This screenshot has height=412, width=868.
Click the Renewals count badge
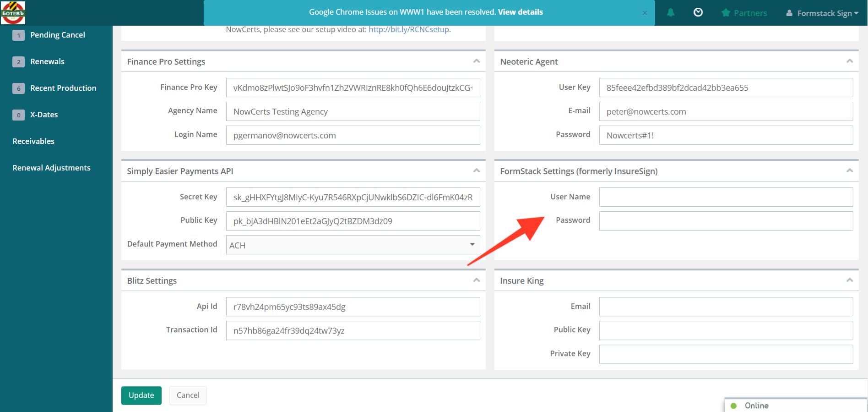(x=18, y=62)
